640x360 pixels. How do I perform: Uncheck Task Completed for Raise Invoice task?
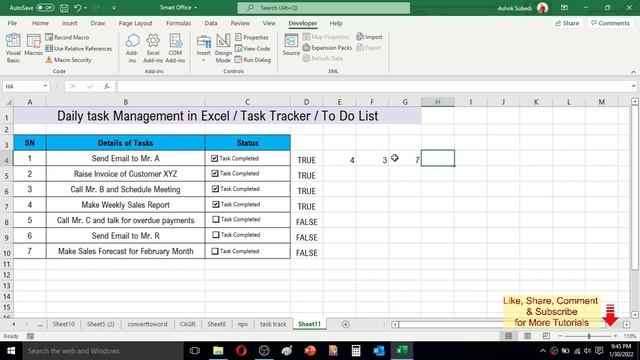point(215,173)
